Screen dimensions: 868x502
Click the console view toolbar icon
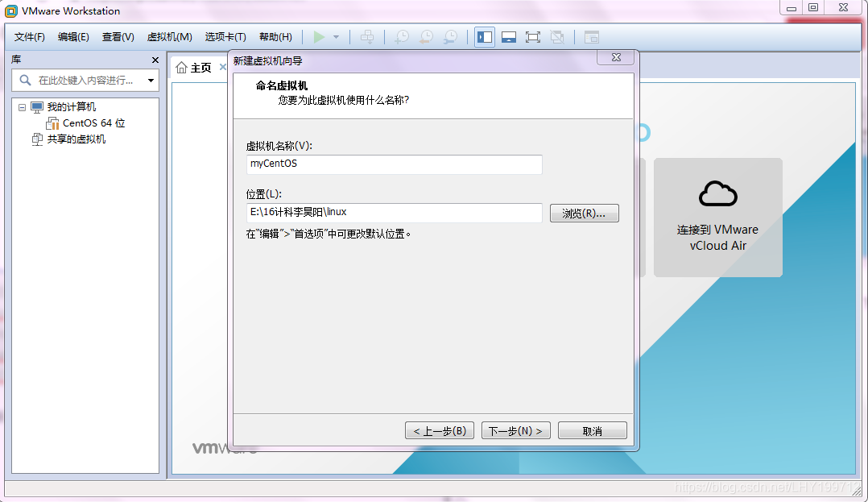pyautogui.click(x=592, y=37)
